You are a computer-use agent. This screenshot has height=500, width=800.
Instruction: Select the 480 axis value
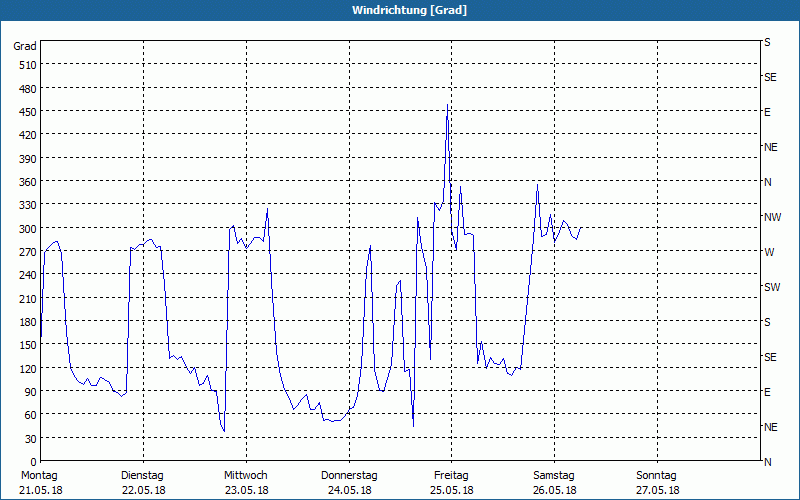pyautogui.click(x=28, y=89)
